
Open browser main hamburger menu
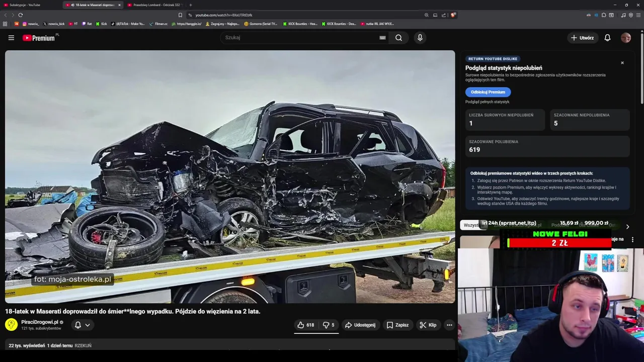638,15
